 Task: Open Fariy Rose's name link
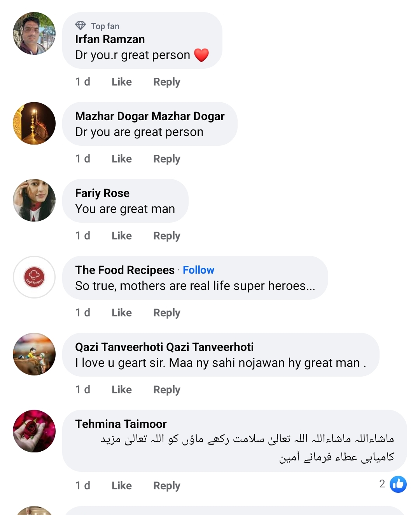pos(102,193)
